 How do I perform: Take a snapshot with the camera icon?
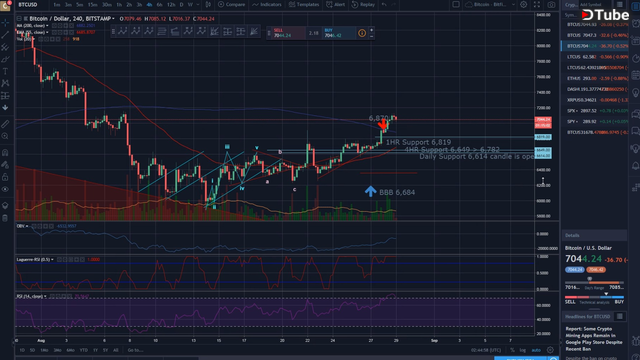point(551,4)
